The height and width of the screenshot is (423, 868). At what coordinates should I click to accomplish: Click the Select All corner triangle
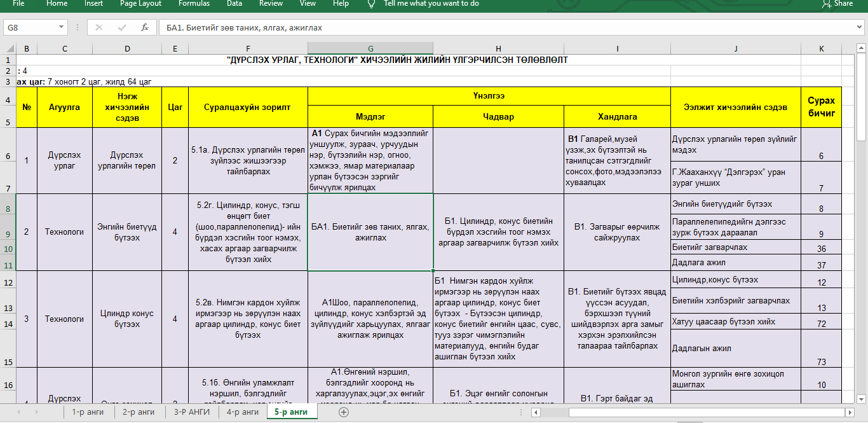point(8,49)
